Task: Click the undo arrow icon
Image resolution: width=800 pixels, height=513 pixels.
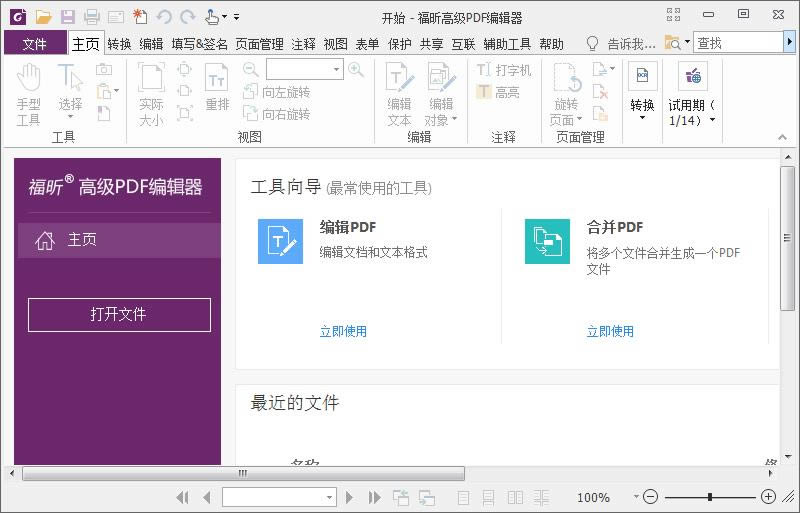Action: point(164,17)
